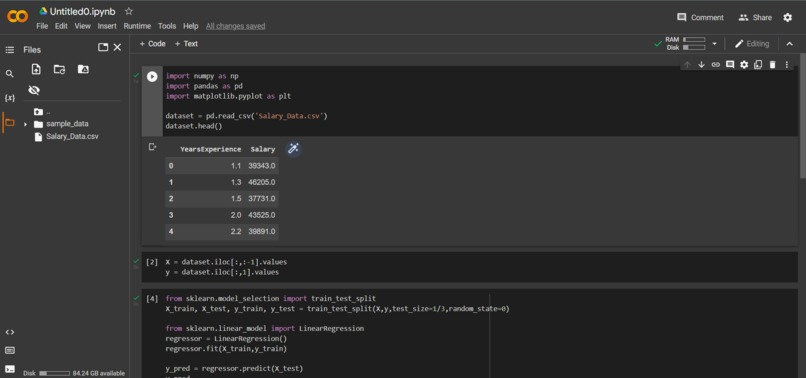Select code cell [2] with iloc
This screenshot has width=806, height=378.
(469, 267)
